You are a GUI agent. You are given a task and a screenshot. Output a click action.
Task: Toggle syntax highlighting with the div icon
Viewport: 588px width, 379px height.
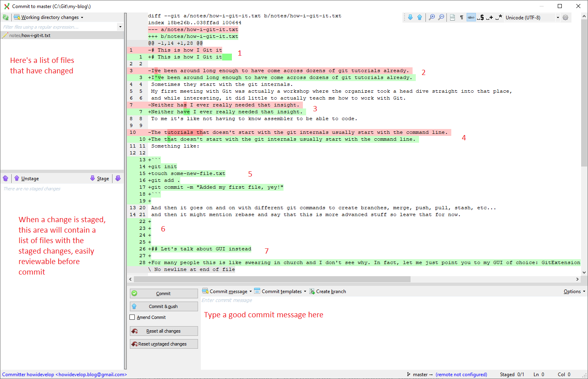(x=471, y=17)
